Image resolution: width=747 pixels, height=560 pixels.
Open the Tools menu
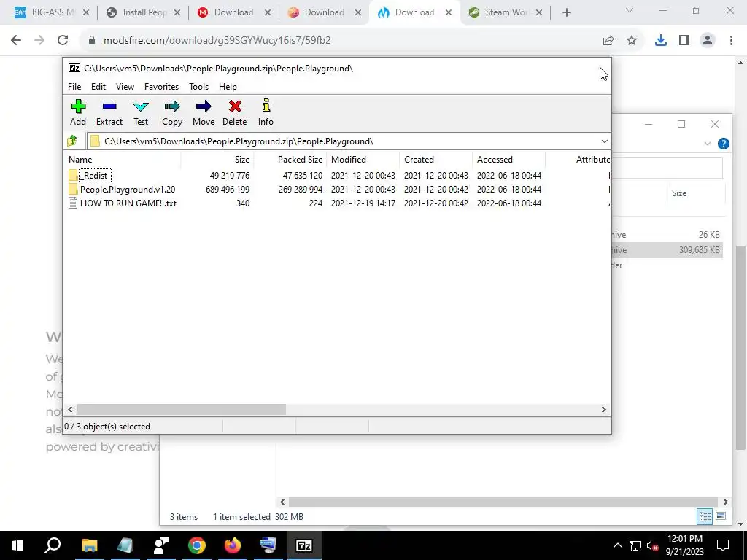(198, 87)
